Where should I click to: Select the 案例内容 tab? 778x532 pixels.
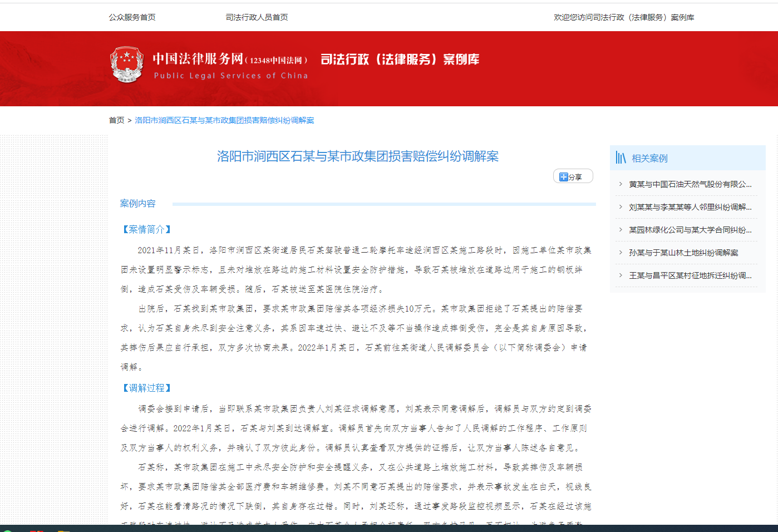pyautogui.click(x=137, y=204)
